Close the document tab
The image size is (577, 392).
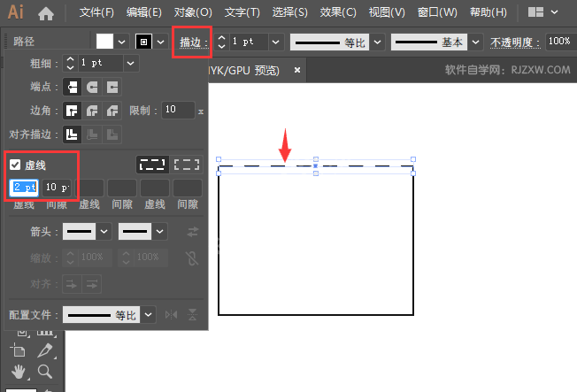(x=297, y=70)
